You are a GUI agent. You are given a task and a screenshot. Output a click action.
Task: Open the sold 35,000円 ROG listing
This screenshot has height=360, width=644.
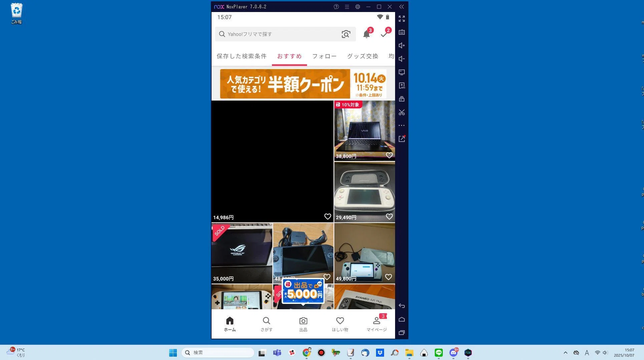click(242, 253)
